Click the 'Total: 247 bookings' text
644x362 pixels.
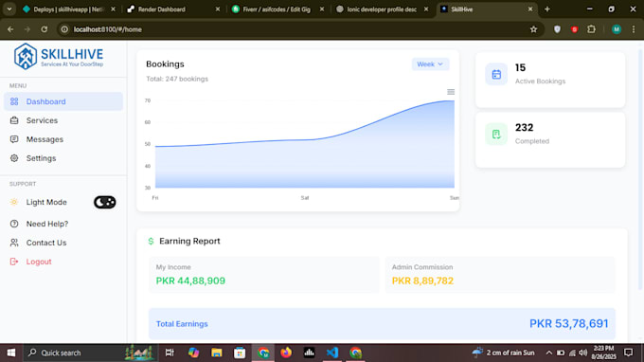(177, 79)
